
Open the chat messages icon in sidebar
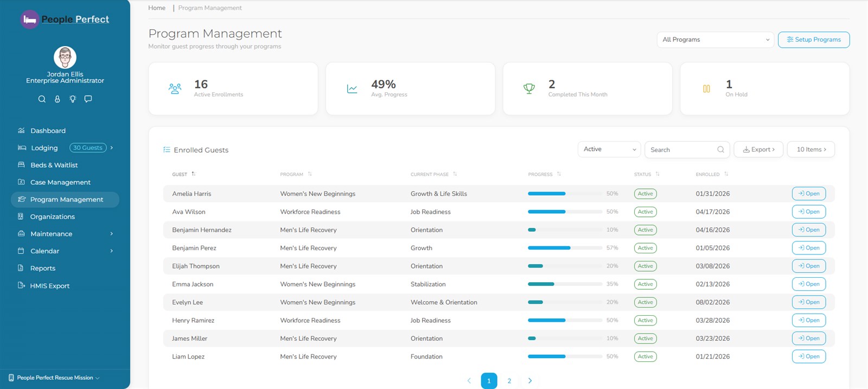point(88,99)
